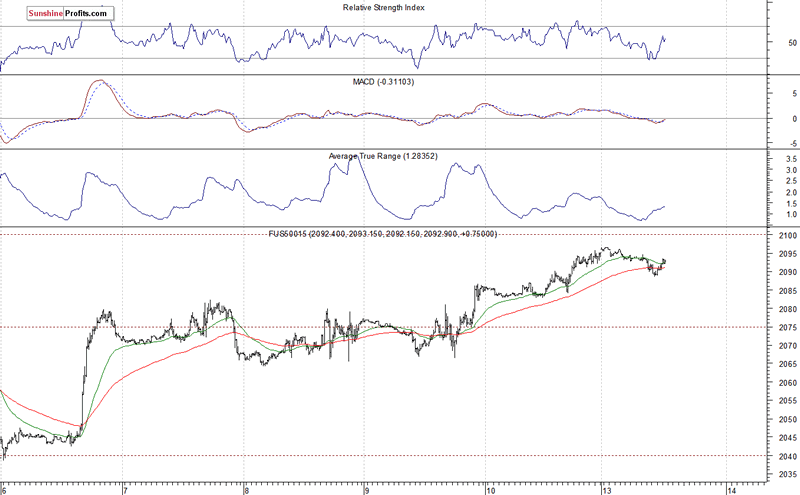800x495 pixels.
Task: Click the Average True Range (1.28352) label
Action: tap(383, 156)
